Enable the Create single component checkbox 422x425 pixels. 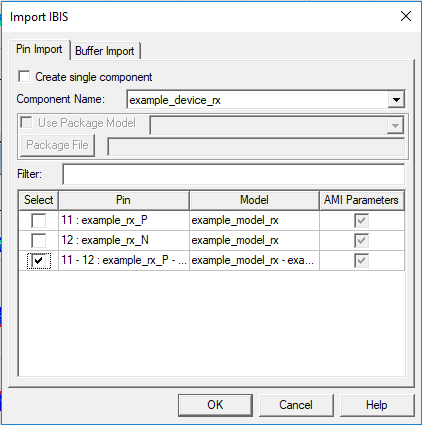click(24, 77)
